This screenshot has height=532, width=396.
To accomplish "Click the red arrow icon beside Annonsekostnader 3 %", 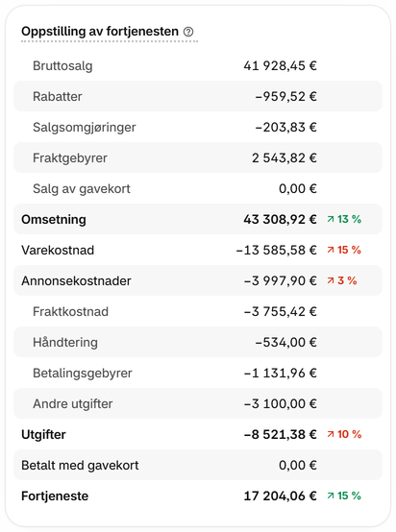I will 331,281.
